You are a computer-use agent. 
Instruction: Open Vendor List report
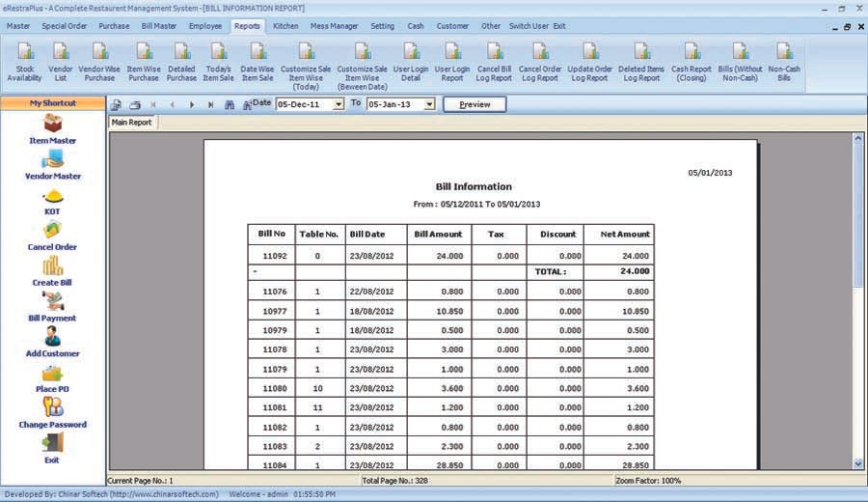[61, 63]
